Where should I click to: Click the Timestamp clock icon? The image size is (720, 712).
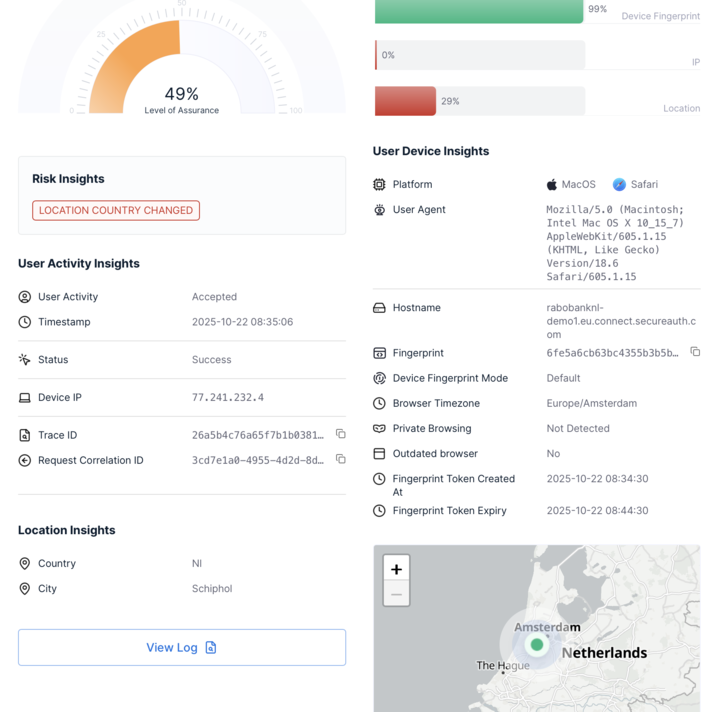[25, 322]
